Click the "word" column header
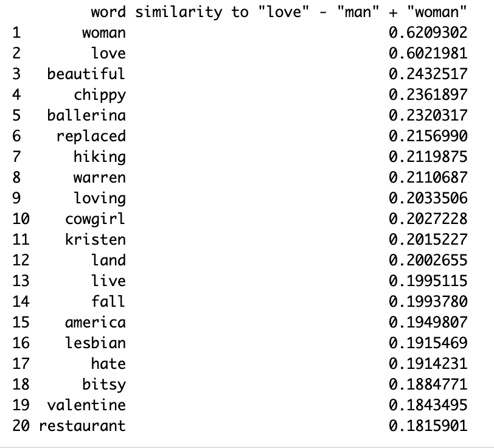The image size is (494, 448). 108,12
